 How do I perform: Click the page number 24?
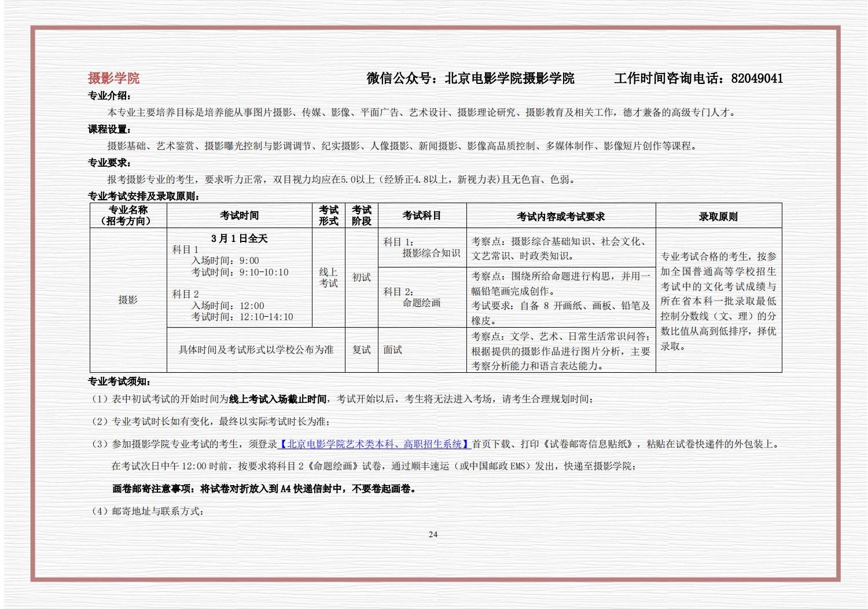pos(433,534)
